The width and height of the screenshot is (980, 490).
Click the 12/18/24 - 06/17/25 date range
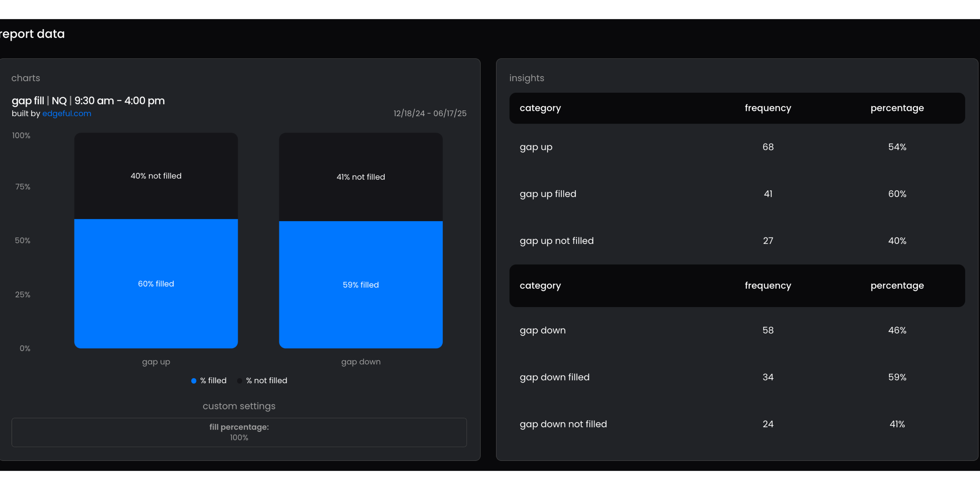pyautogui.click(x=430, y=113)
